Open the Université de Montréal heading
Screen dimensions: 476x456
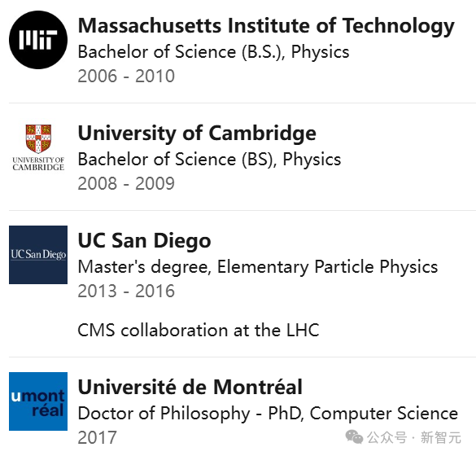(x=190, y=387)
